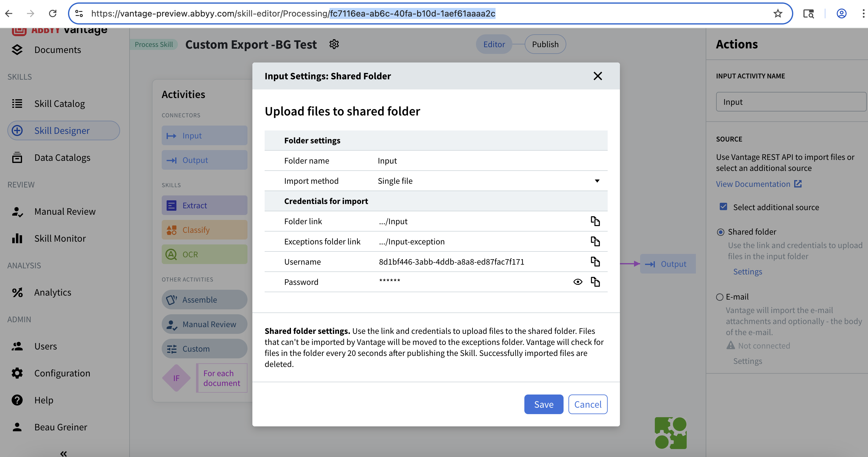
Task: Copy the Folder link
Action: tap(595, 221)
